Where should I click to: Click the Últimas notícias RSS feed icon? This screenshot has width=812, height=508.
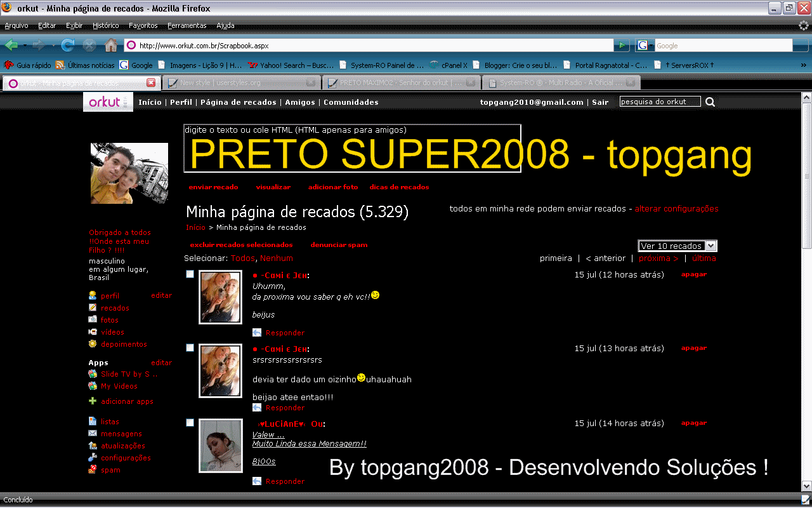(x=60, y=65)
